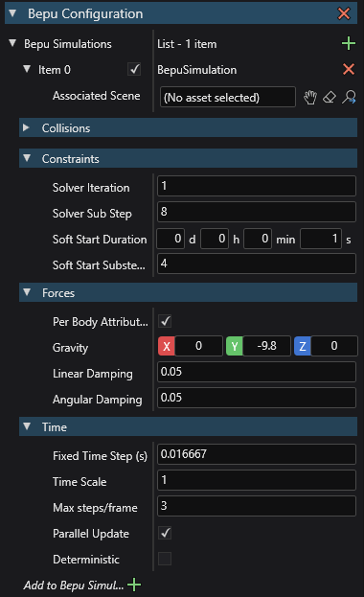This screenshot has width=364, height=597.
Task: Click the Add to Bepu Simul... plus icon
Action: click(134, 585)
